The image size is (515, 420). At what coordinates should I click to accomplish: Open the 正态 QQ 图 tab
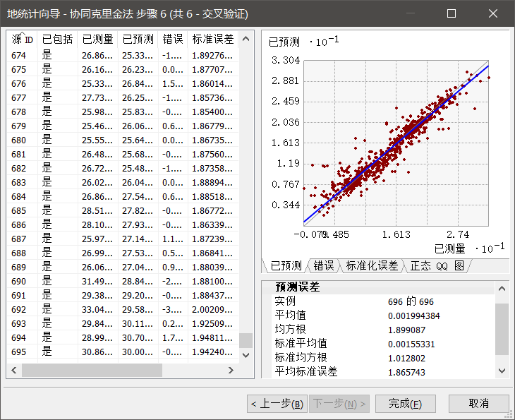(437, 265)
